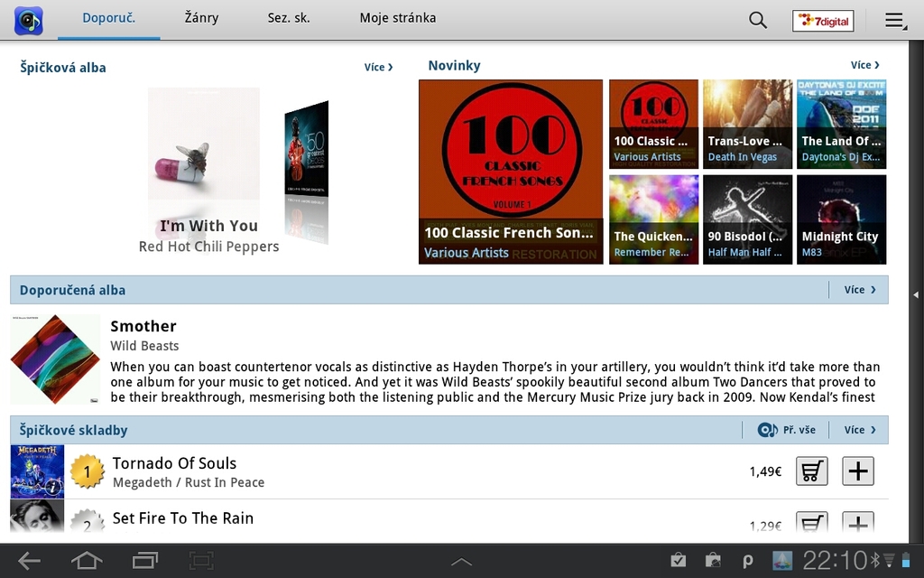
Task: Tap the music app logo icon
Action: click(29, 20)
